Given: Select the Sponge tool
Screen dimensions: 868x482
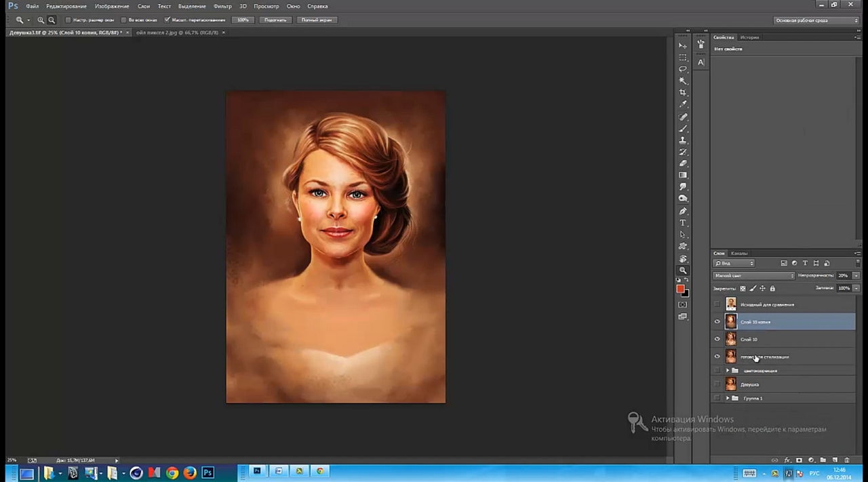Looking at the screenshot, I should [683, 199].
